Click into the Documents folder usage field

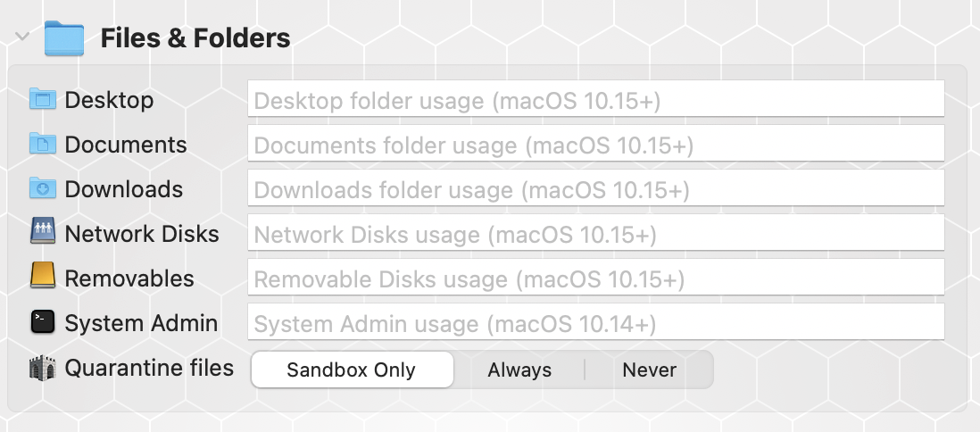click(595, 143)
